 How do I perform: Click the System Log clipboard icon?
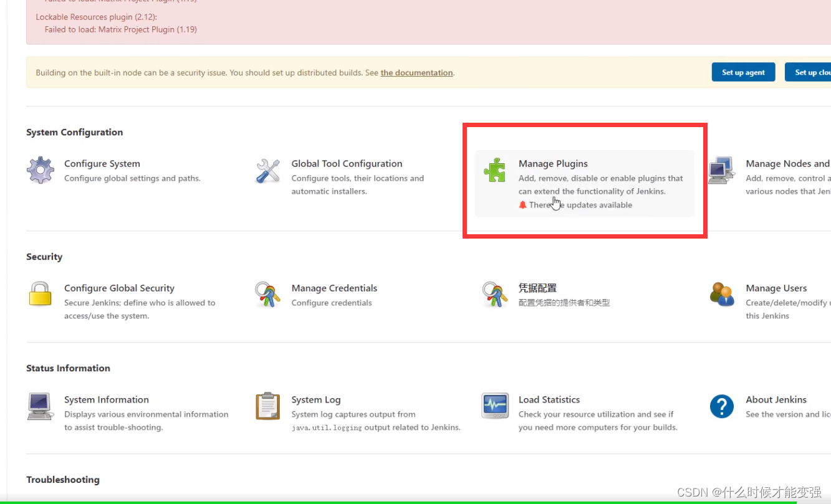pos(268,406)
